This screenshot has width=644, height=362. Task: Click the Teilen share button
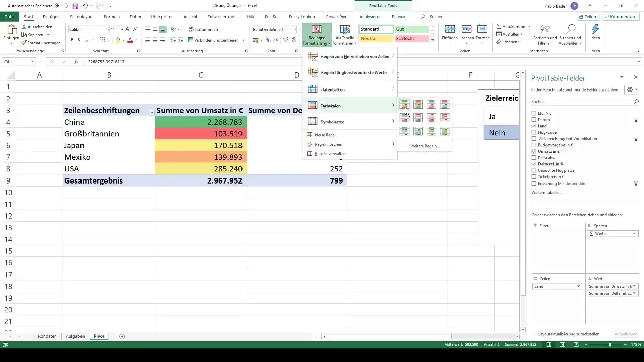coord(589,17)
